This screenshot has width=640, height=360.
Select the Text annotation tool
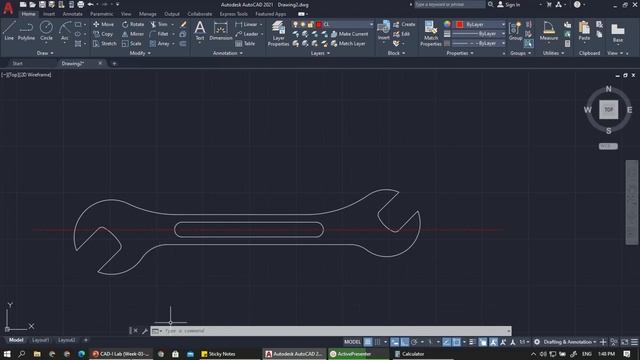(200, 31)
